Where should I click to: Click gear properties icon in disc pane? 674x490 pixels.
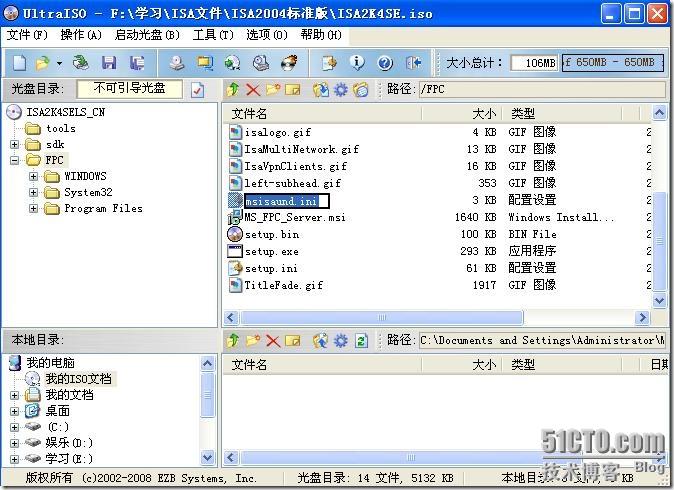[x=341, y=89]
